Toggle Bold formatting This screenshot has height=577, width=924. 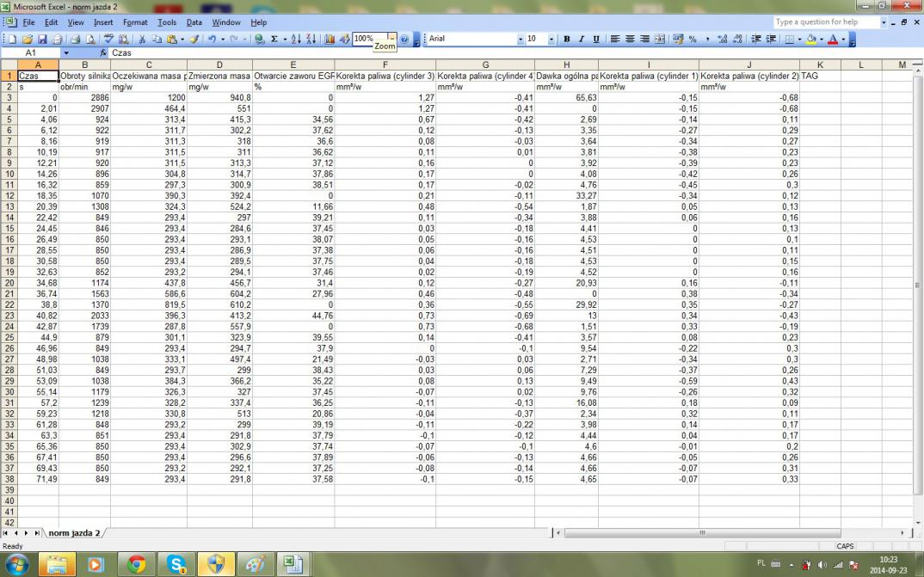coord(566,40)
